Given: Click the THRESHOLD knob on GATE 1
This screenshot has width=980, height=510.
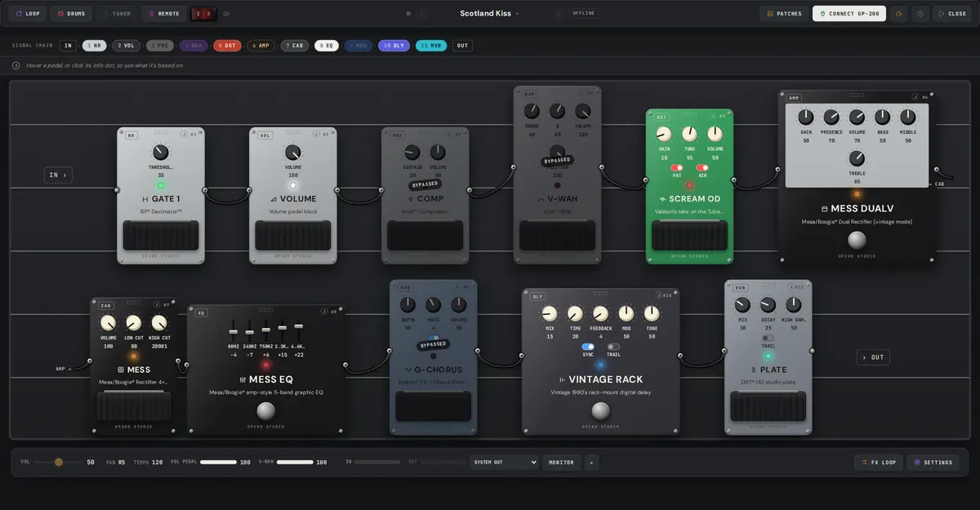Looking at the screenshot, I should click(161, 153).
